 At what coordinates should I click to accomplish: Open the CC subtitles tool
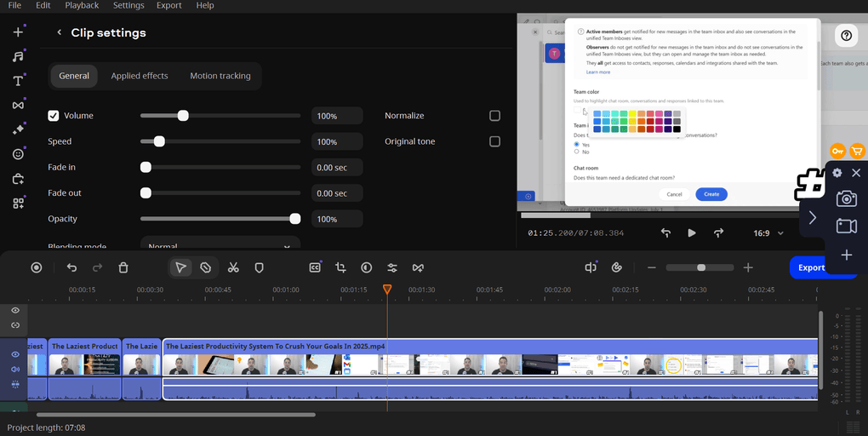tap(315, 267)
